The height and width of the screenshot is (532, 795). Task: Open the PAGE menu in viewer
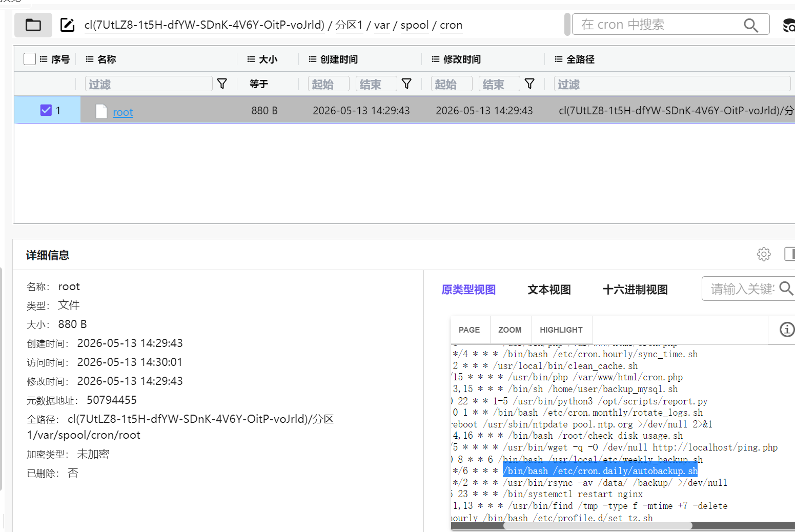click(x=469, y=330)
